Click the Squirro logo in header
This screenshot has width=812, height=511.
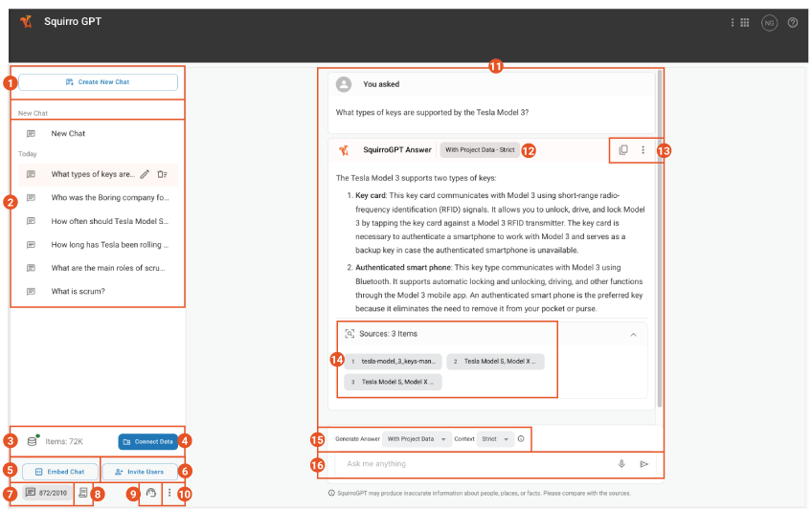[26, 22]
